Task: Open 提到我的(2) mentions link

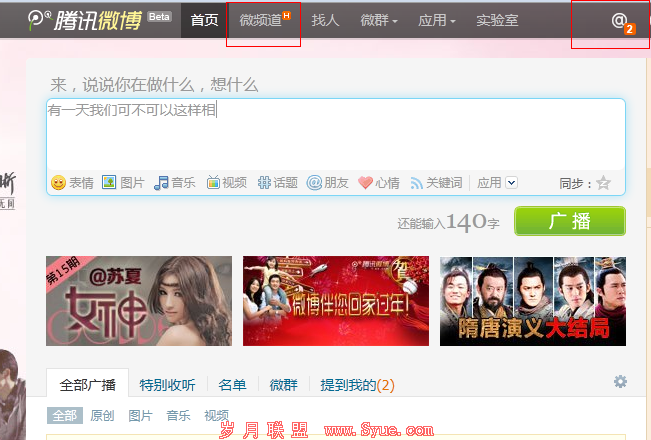Action: pos(357,385)
